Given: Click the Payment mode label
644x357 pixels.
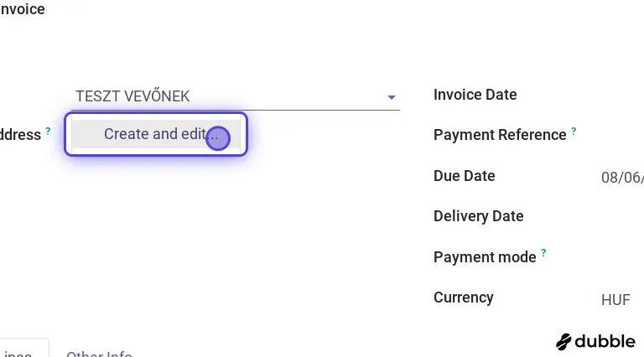Looking at the screenshot, I should pyautogui.click(x=485, y=257).
